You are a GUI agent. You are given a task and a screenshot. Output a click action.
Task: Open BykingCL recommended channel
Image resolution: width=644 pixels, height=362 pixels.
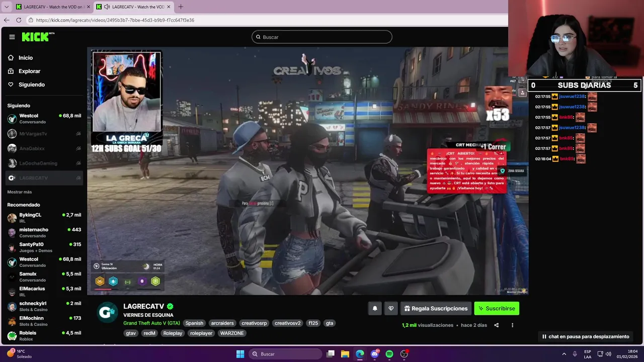[x=44, y=217]
